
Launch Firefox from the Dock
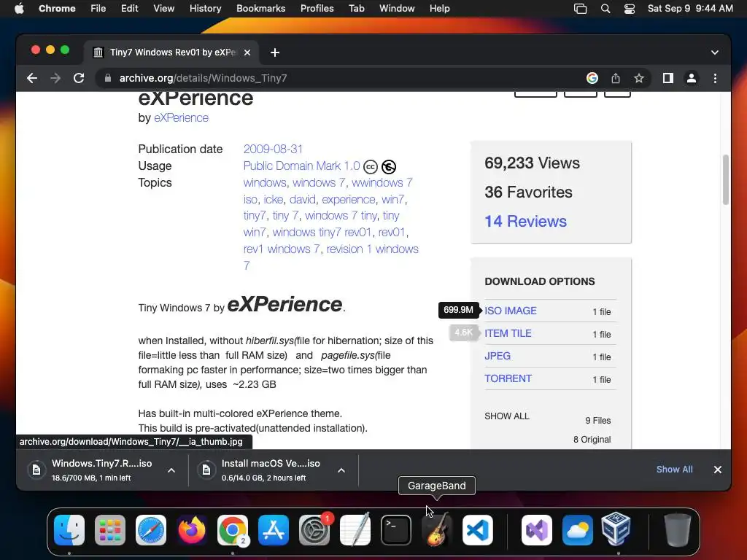click(x=192, y=530)
